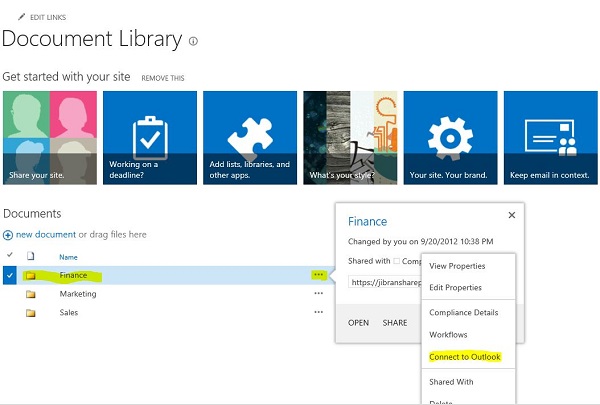This screenshot has height=405, width=600.
Task: Choose View Properties from the context menu
Action: click(457, 266)
